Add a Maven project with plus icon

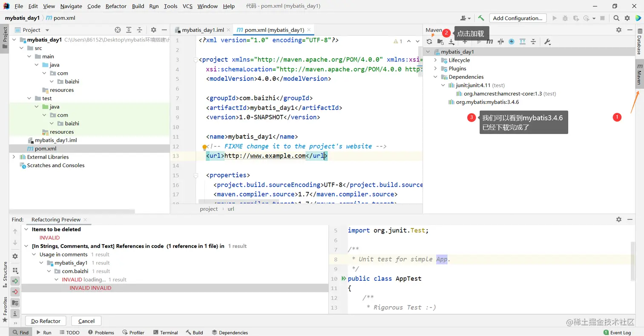coord(465,42)
